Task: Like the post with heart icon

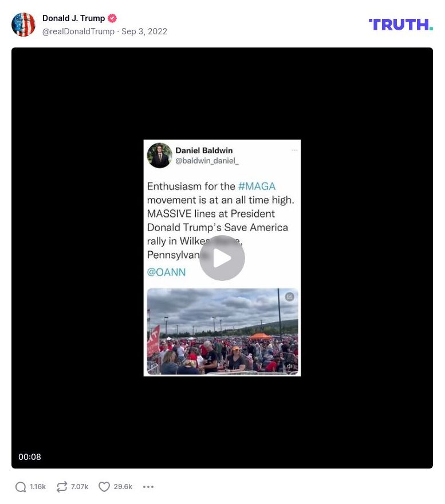Action: (x=104, y=487)
